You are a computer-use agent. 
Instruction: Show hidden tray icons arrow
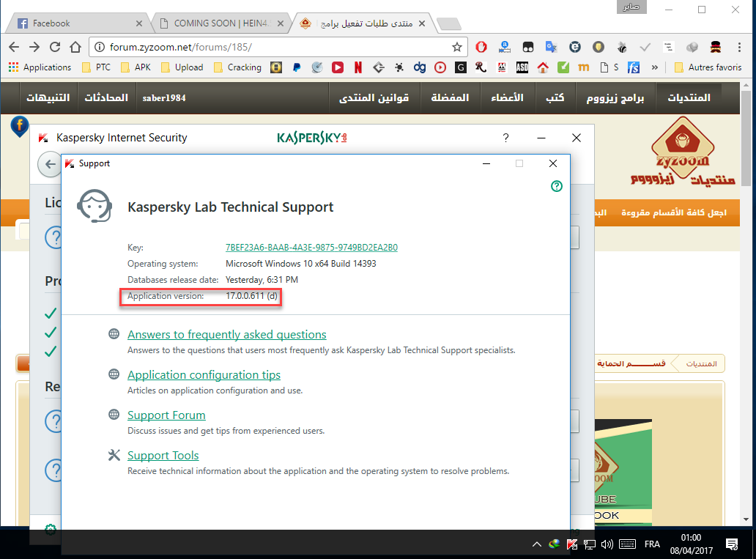pyautogui.click(x=537, y=544)
